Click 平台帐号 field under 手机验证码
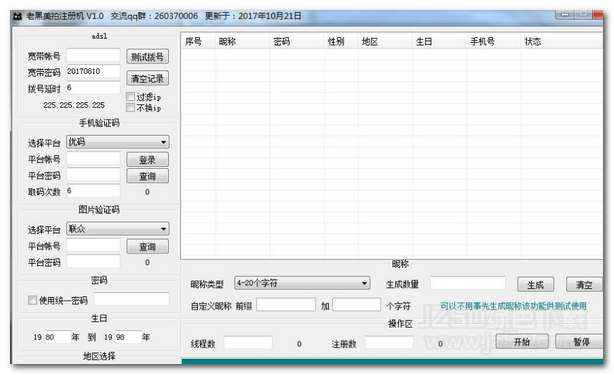The image size is (614, 375). 93,159
